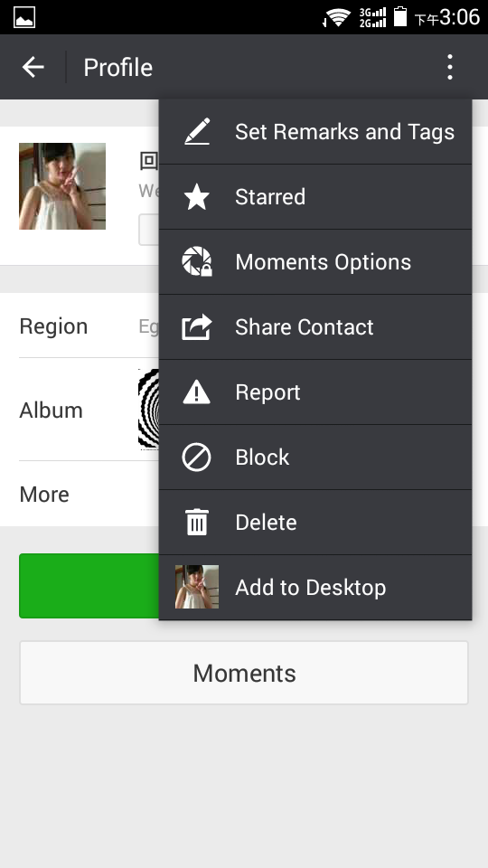488x868 pixels.
Task: Click the Moments Options shutter-lock icon
Action: pos(197,262)
